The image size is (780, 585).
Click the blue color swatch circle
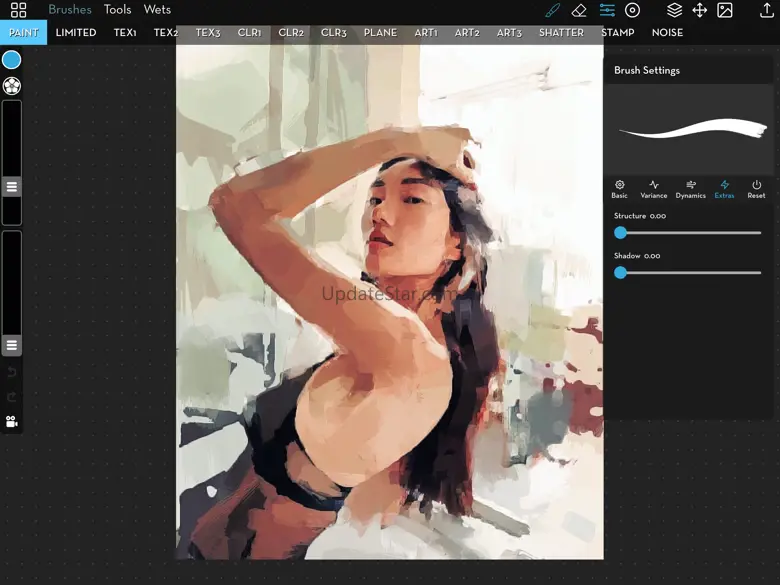pos(11,60)
